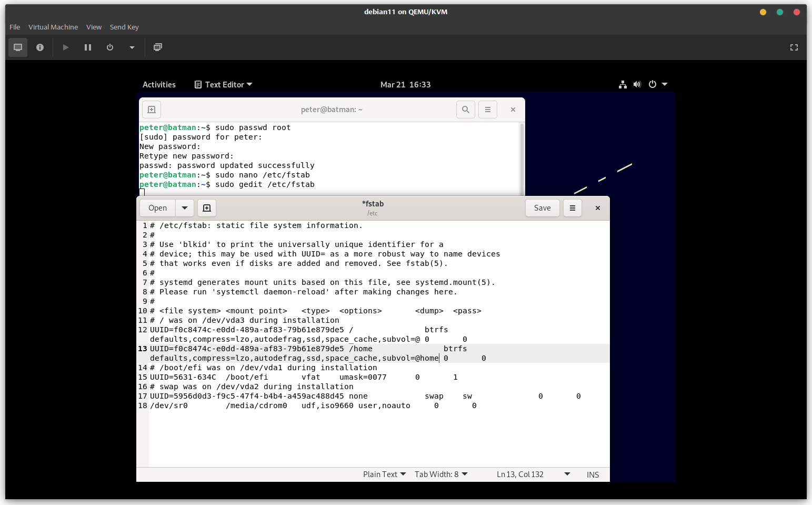
Task: Click the *fstab window title
Action: pos(373,204)
